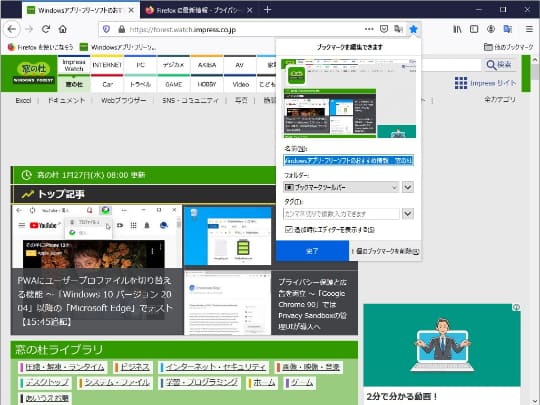The width and height of the screenshot is (540, 405).
Task: Click the blue 完了 button
Action: [312, 251]
